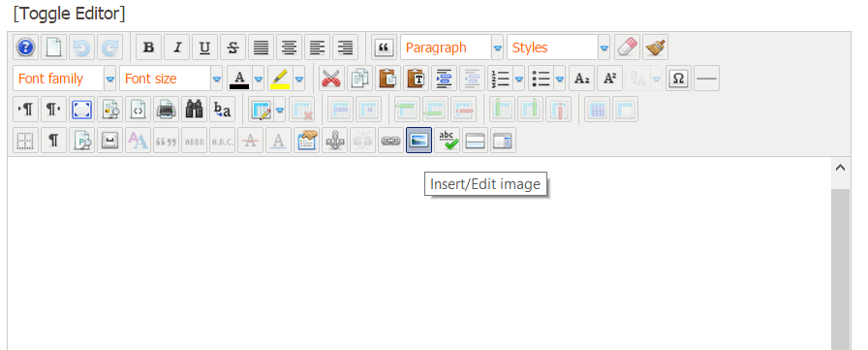Insert a page break
The image size is (868, 350).
tap(476, 141)
